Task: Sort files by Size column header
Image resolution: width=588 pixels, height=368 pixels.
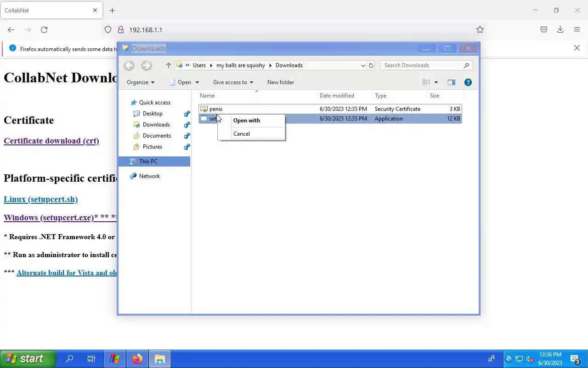Action: pyautogui.click(x=445, y=96)
